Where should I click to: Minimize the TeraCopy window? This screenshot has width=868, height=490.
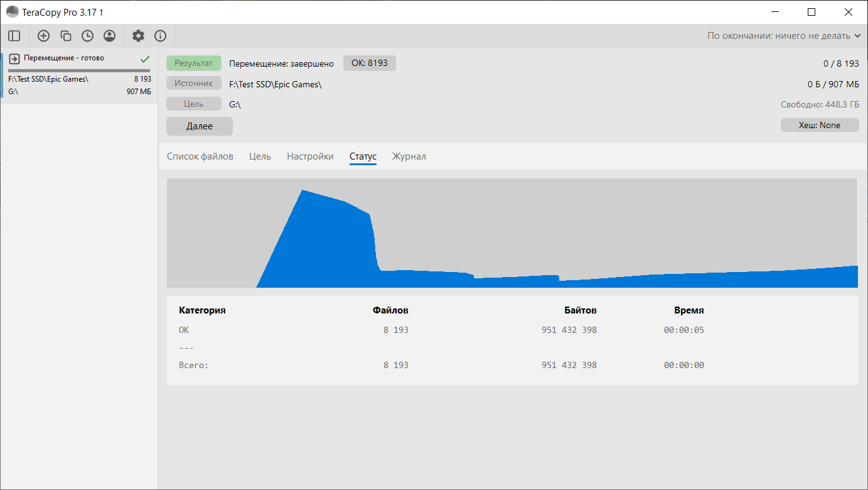775,12
